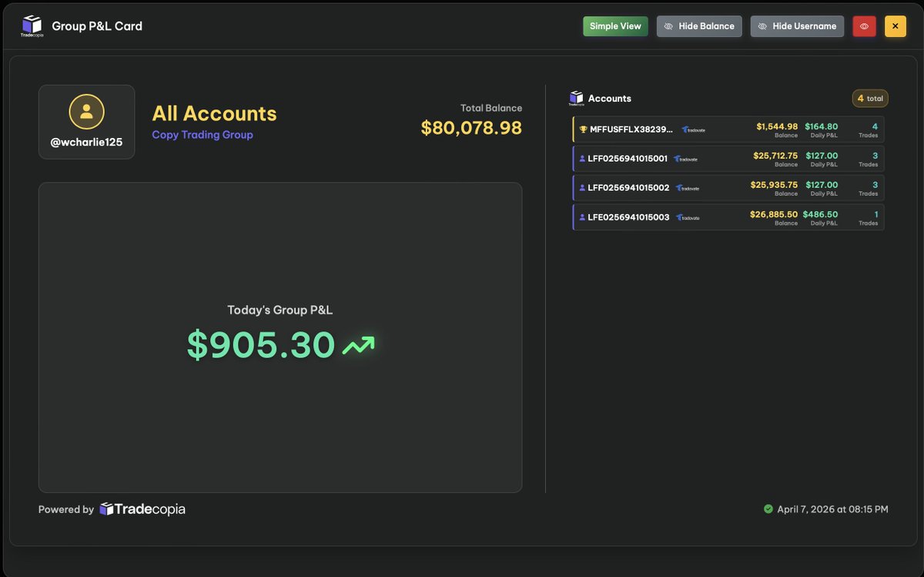This screenshot has height=577, width=924.
Task: Click the Copy Trading Group label
Action: (x=203, y=135)
